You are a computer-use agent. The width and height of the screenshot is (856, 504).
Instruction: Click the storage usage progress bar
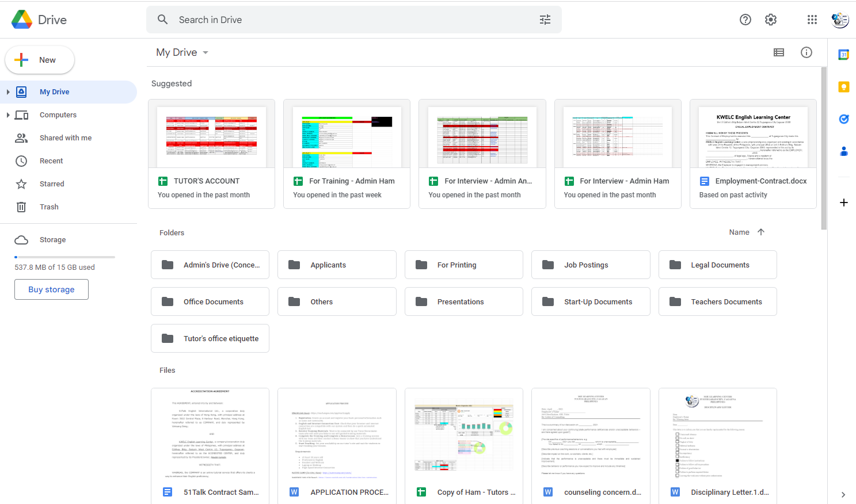[x=64, y=257]
